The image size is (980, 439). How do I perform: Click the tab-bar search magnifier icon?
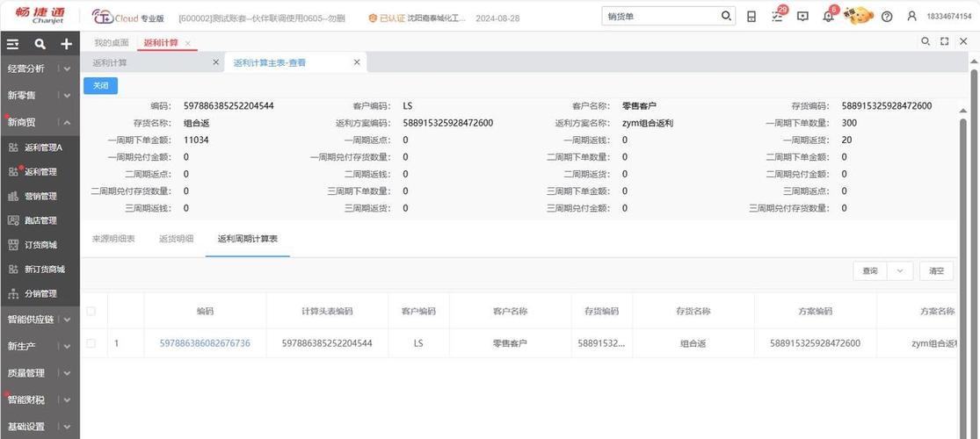pyautogui.click(x=926, y=41)
